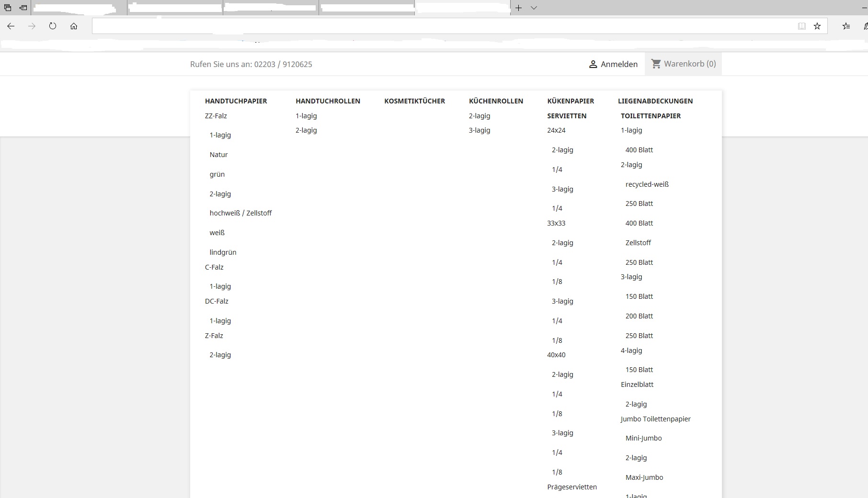Screen dimensions: 868x498
Task: Select Zellstoff under Toilettenpapier 2-lagig
Action: 638,243
